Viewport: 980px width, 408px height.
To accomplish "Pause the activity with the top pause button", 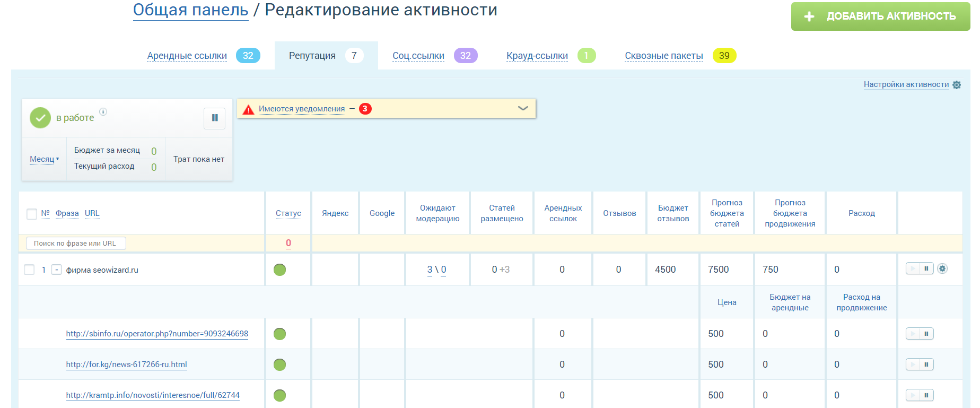I will click(x=215, y=118).
